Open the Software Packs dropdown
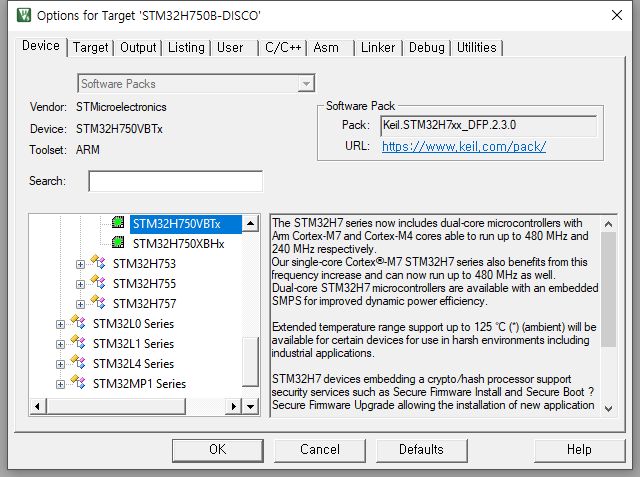Image resolution: width=640 pixels, height=477 pixels. (306, 84)
